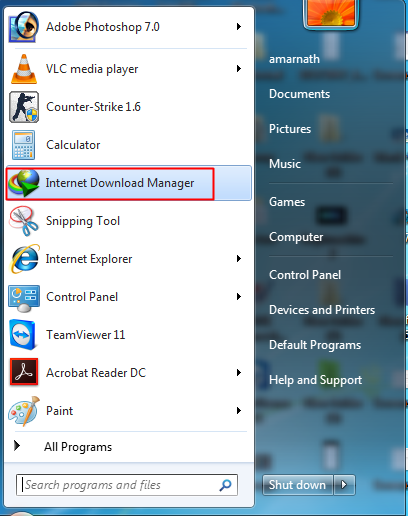Viewport: 408px width, 516px height.
Task: Open the Games folder
Action: pyautogui.click(x=287, y=202)
